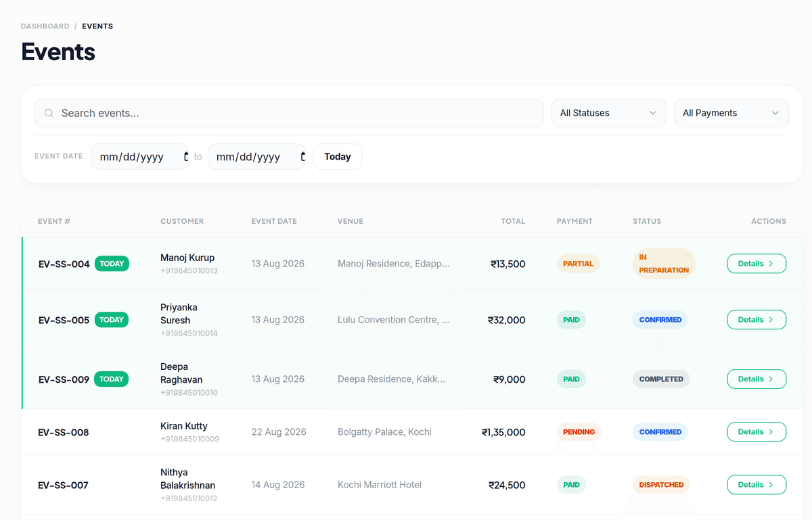The height and width of the screenshot is (520, 812).
Task: Click venue Kochi Marriott Hotel
Action: (380, 485)
